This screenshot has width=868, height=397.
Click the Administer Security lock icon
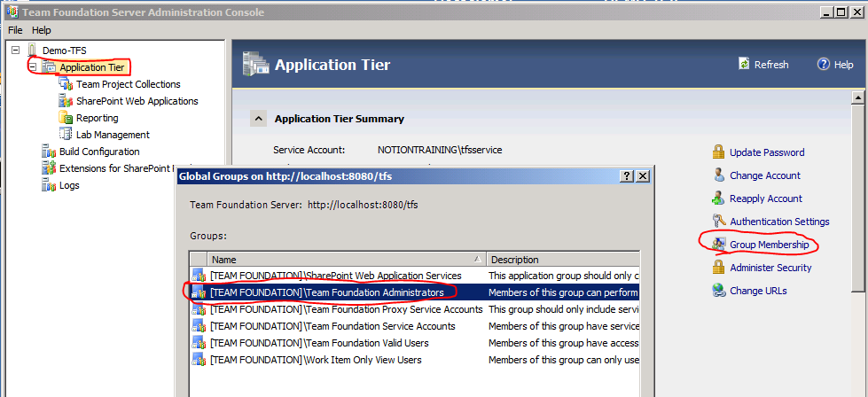pos(718,267)
